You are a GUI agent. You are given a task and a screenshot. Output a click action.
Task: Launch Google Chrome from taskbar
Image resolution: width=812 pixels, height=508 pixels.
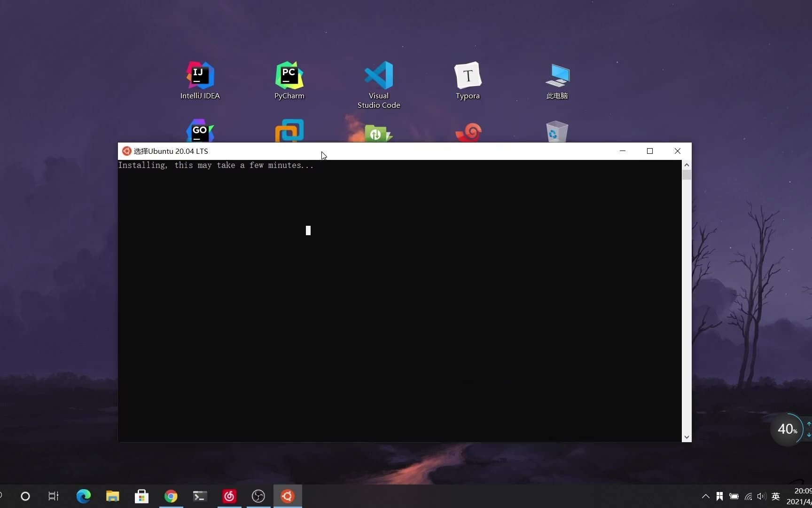171,496
